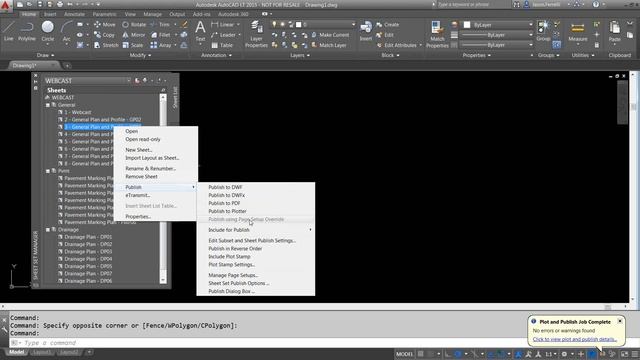Image resolution: width=640 pixels, height=360 pixels.
Task: Click the color swatch beside ByLayer
Action: coord(467,25)
